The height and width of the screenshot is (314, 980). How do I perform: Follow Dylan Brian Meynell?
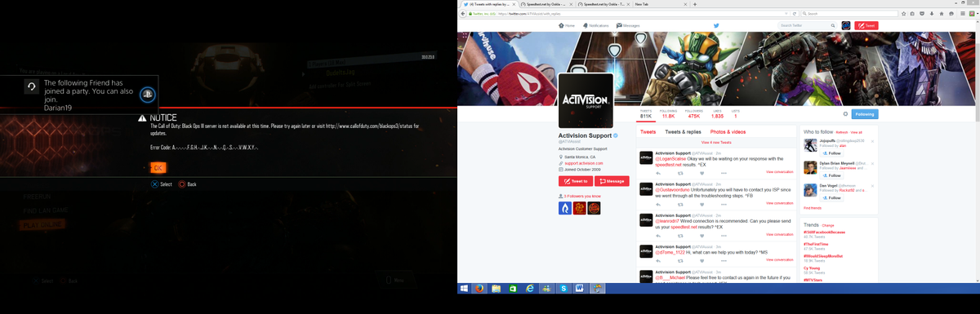coord(832,175)
